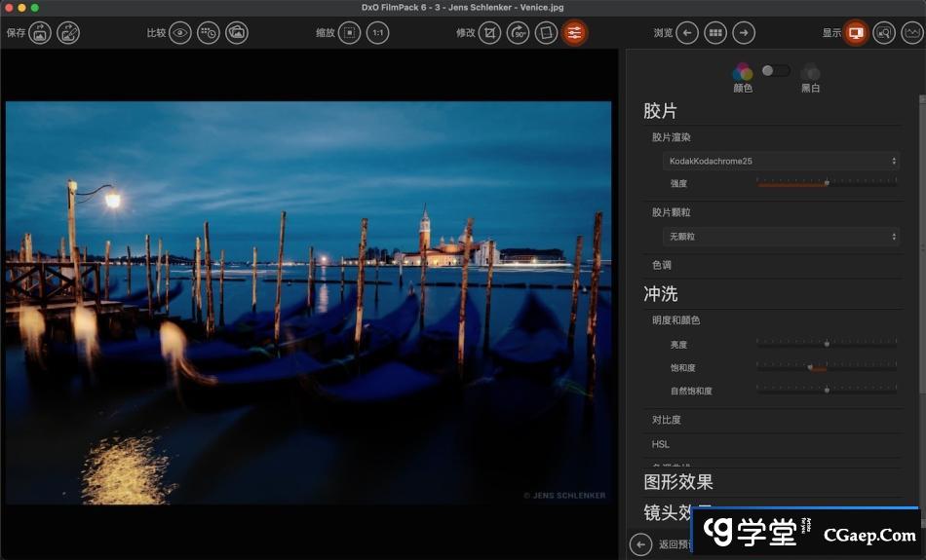Toggle the histogram display icon

tap(912, 32)
